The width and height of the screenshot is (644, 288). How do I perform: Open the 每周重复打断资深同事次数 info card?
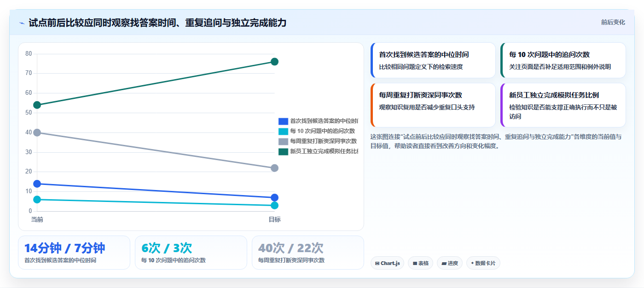433,105
